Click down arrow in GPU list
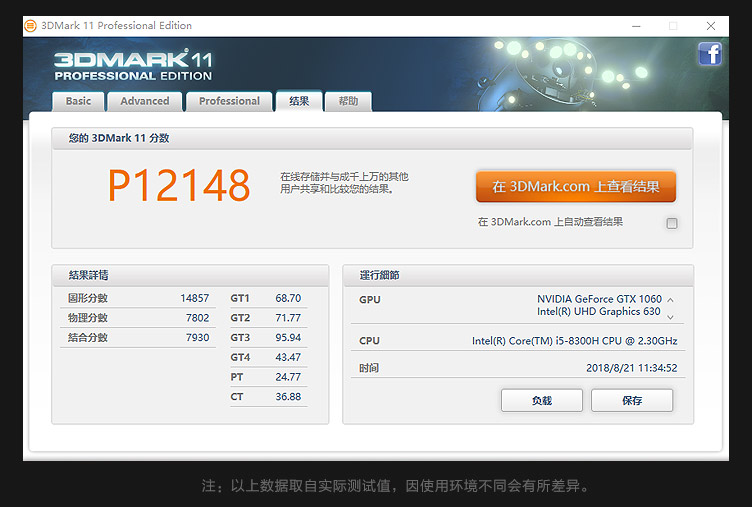Viewport: 752px width, 507px height. [x=670, y=317]
